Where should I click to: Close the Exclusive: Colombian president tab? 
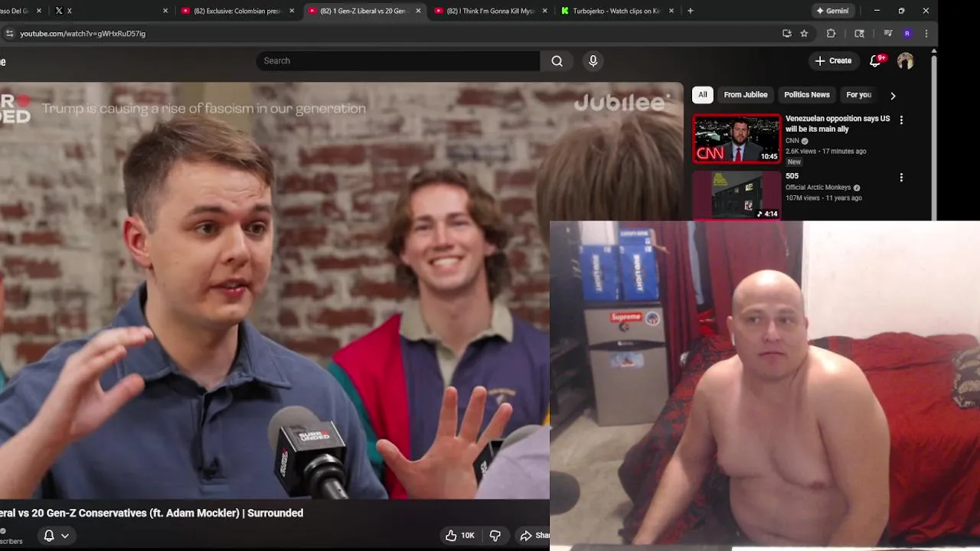[x=292, y=11]
